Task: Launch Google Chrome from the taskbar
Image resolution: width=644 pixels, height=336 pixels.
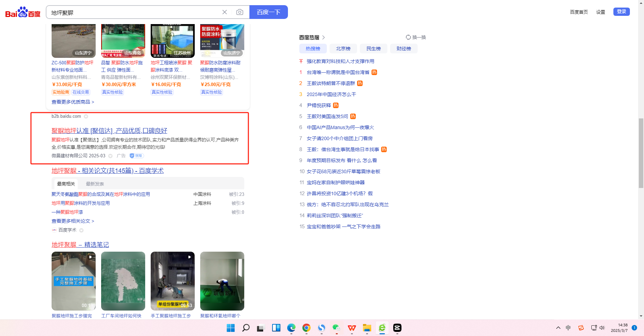Action: (306, 328)
